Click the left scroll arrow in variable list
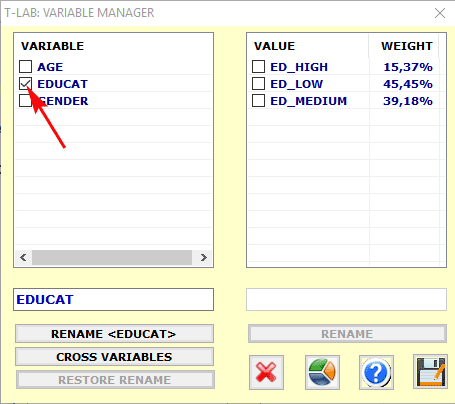The height and width of the screenshot is (404, 455). [23, 257]
